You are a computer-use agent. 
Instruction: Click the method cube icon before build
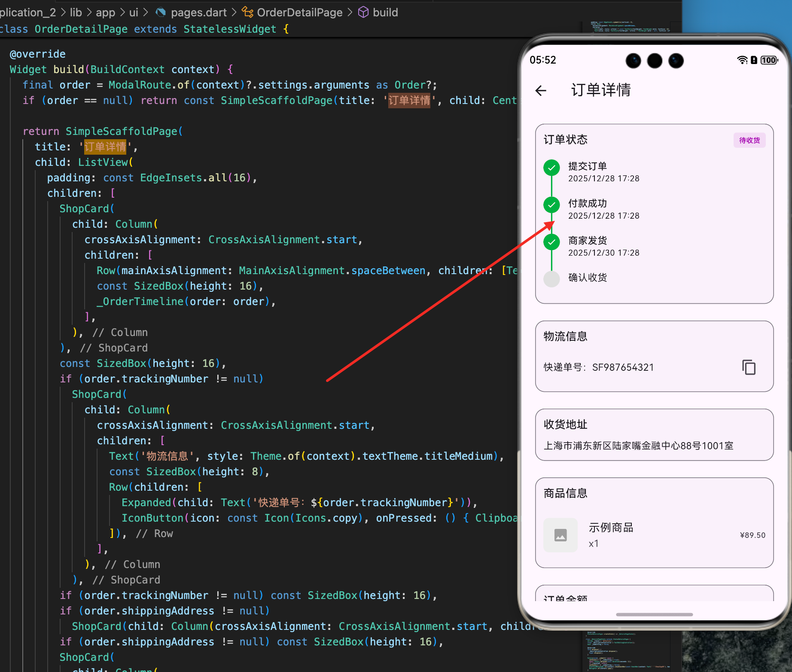pos(363,12)
